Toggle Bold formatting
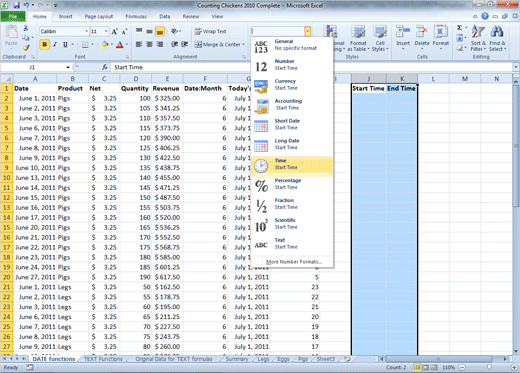Screen dimensions: 520x373 [44, 44]
